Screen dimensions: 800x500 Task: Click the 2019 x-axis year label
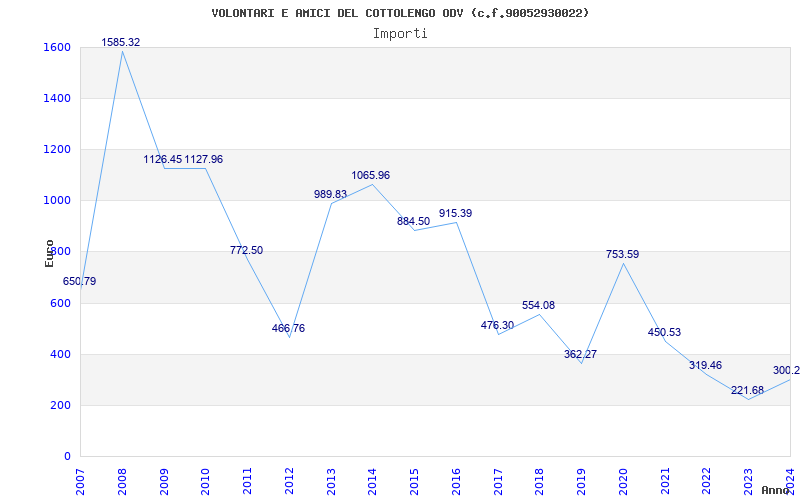pos(582,481)
